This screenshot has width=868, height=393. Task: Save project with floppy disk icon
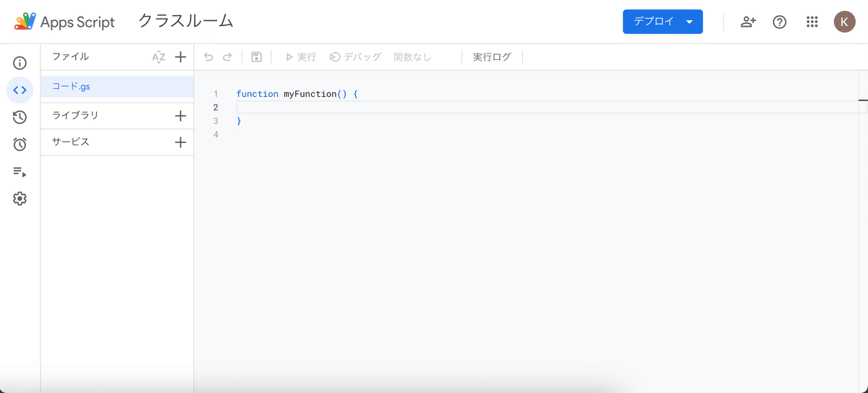click(256, 57)
